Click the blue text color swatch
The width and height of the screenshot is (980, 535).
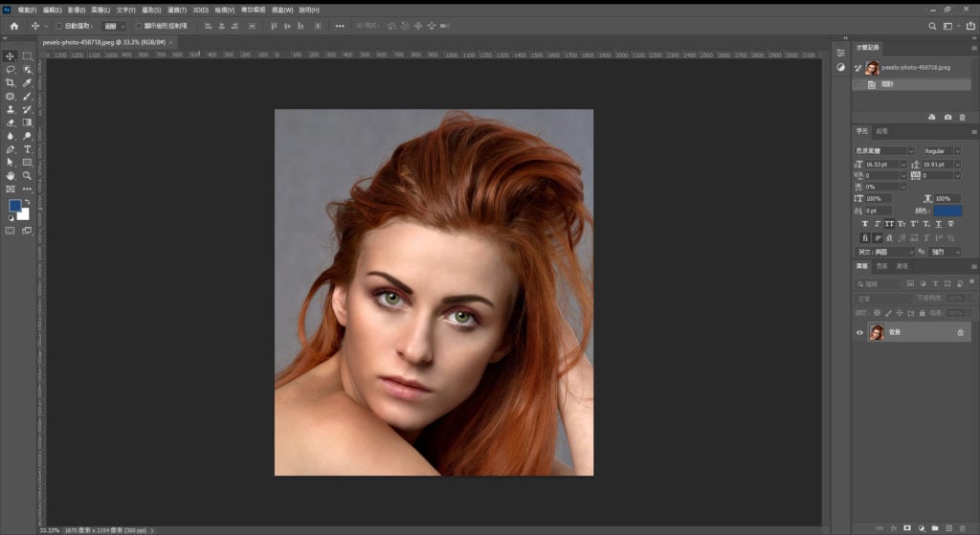pyautogui.click(x=947, y=211)
